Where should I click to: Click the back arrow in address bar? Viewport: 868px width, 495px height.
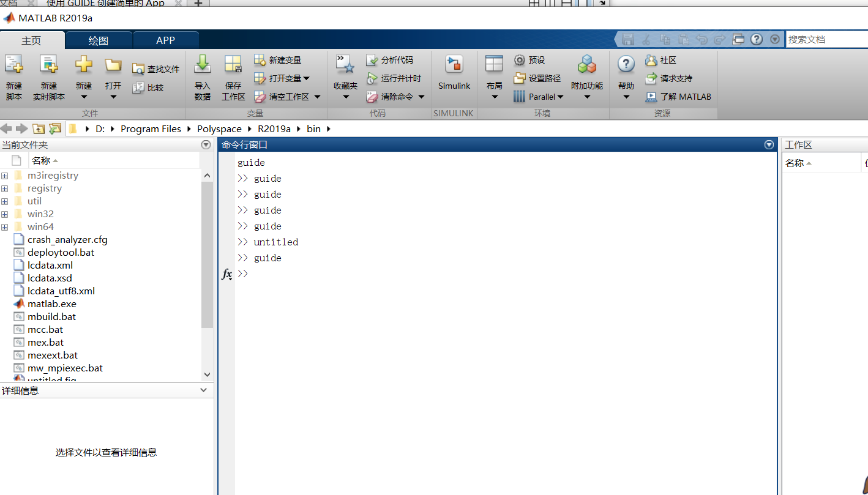coord(7,128)
